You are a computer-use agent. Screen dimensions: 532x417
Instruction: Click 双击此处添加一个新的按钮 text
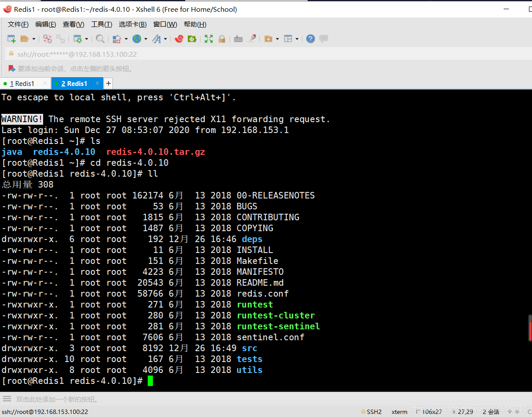[x=57, y=399]
